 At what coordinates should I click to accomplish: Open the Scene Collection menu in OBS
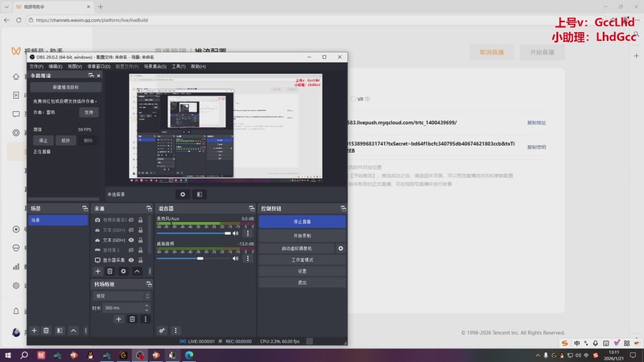[155, 67]
